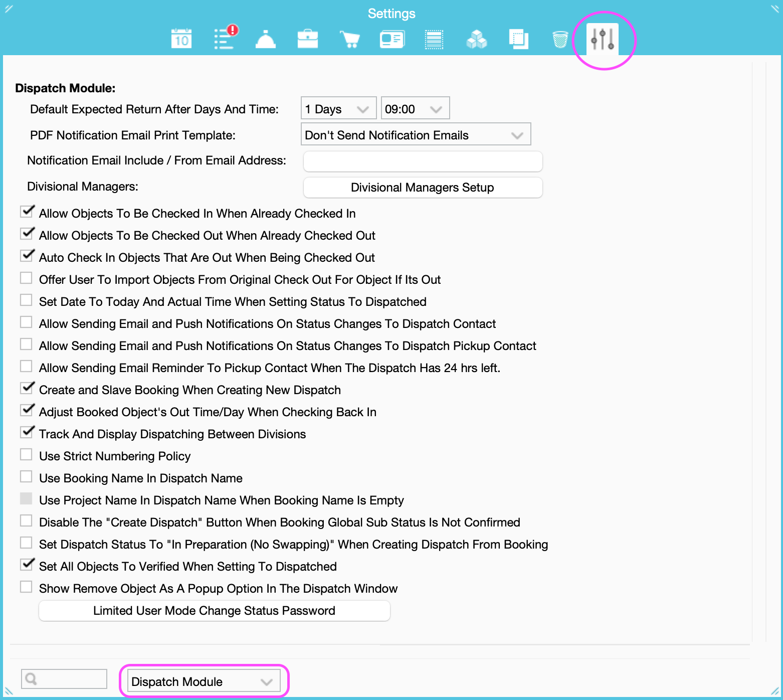The image size is (783, 700).
Task: Open the briefcase module icon
Action: tap(308, 39)
